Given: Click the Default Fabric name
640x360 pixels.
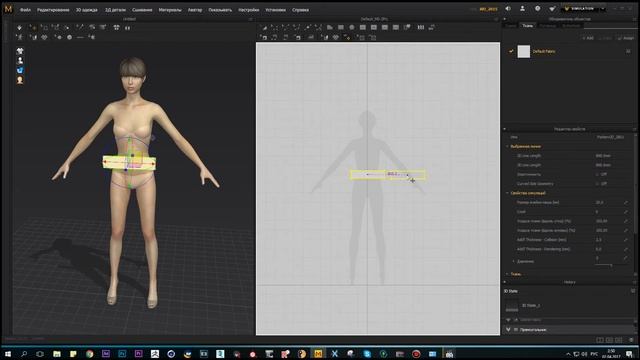Looking at the screenshot, I should coord(544,51).
